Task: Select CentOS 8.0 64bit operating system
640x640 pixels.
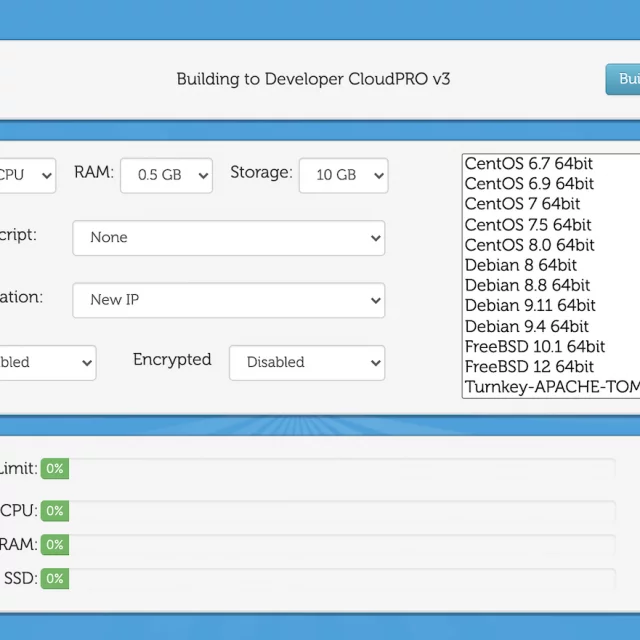Action: coord(529,245)
